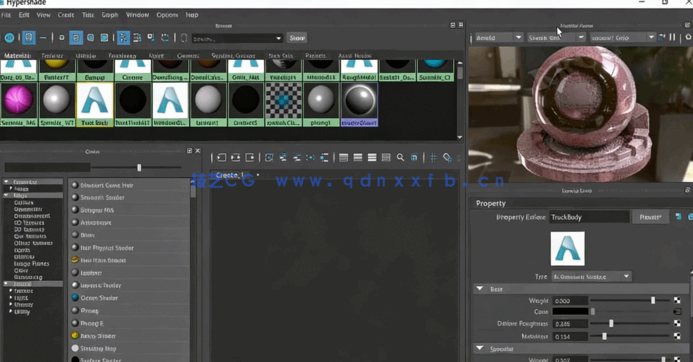Open the black Color swatch
Image resolution: width=693 pixels, height=362 pixels.
pos(571,312)
